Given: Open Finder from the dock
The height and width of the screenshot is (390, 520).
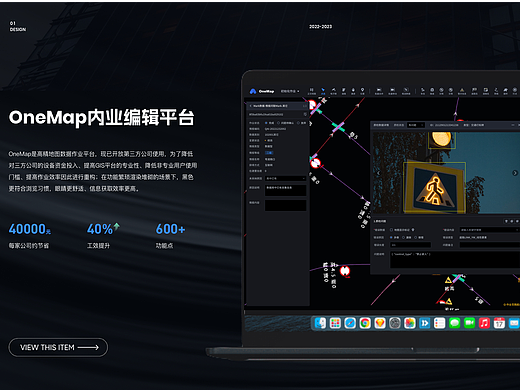Looking at the screenshot, I should click(x=320, y=323).
